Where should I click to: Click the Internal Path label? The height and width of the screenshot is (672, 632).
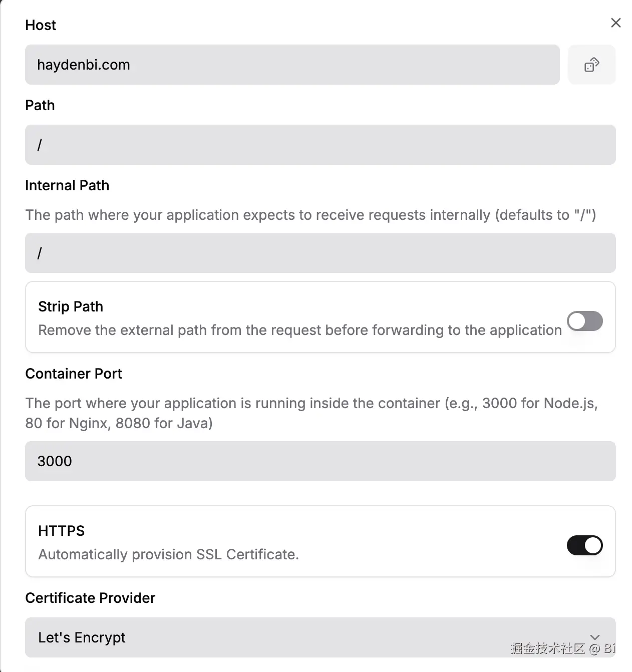(67, 185)
